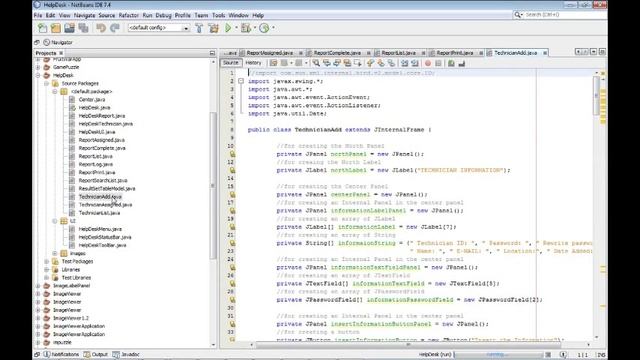The height and width of the screenshot is (360, 640).
Task: Close the ReportList.java tab
Action: (x=423, y=53)
